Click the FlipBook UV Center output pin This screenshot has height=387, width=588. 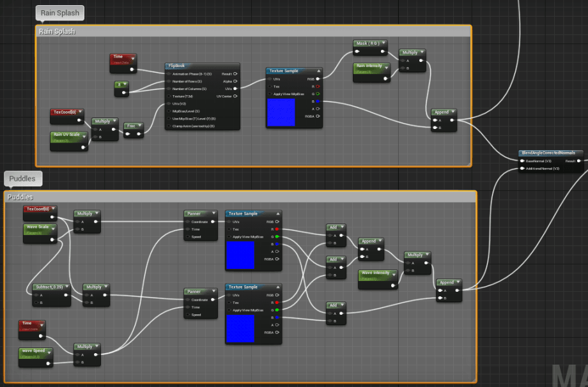point(235,96)
